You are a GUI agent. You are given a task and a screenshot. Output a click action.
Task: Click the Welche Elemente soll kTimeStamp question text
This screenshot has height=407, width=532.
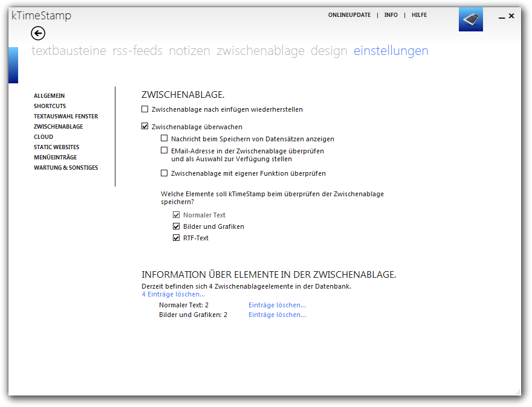(272, 198)
